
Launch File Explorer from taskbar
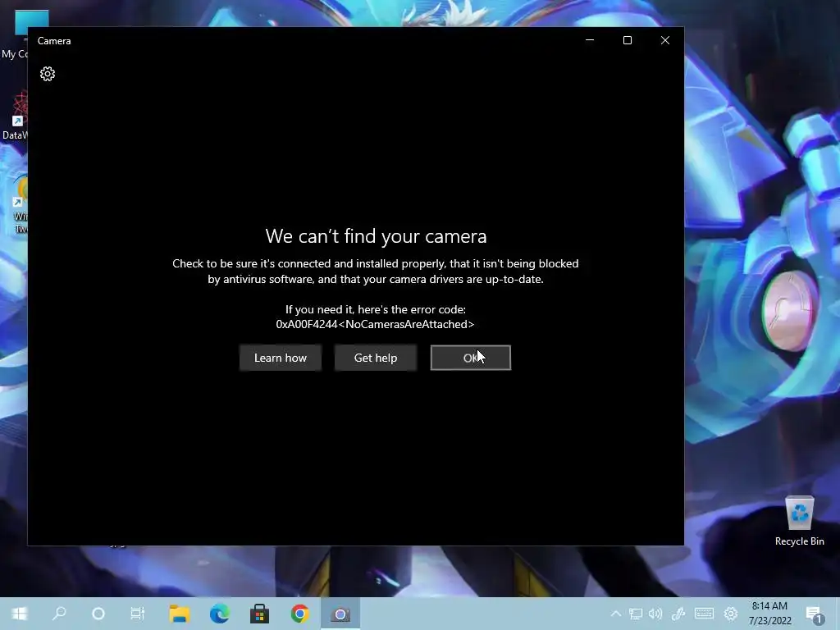pyautogui.click(x=180, y=614)
